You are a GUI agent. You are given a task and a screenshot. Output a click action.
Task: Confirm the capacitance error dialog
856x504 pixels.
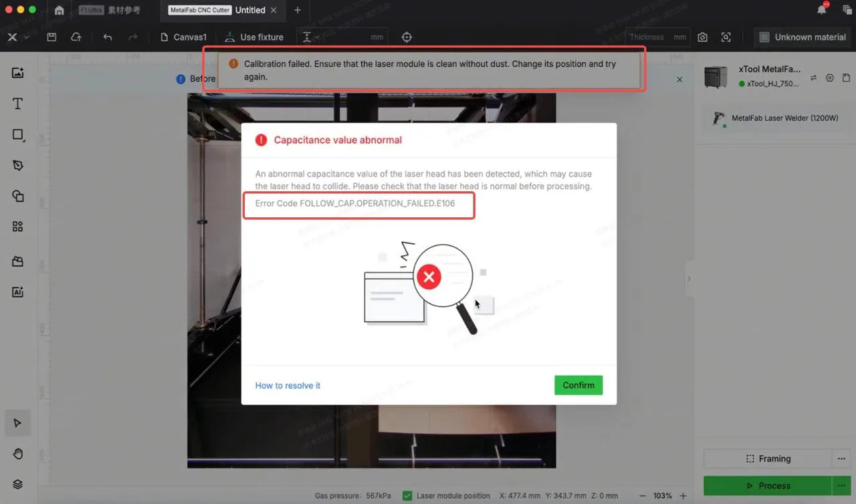point(578,385)
